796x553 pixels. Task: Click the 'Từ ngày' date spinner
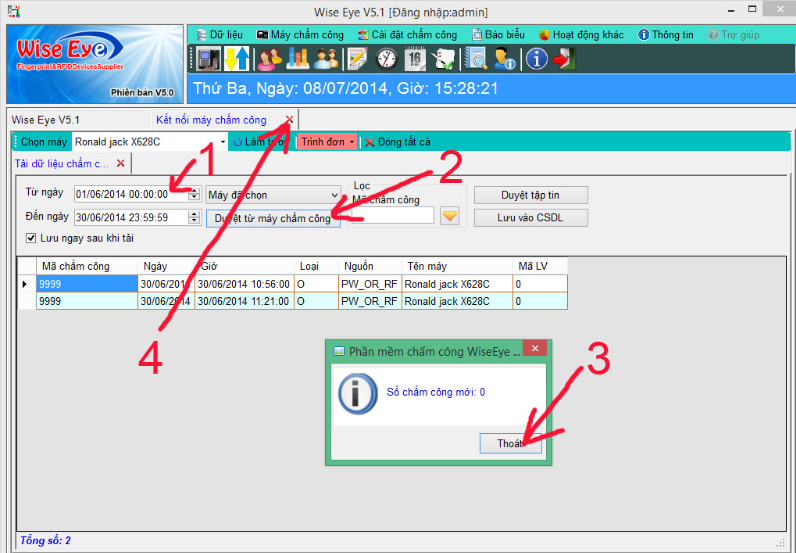point(194,194)
